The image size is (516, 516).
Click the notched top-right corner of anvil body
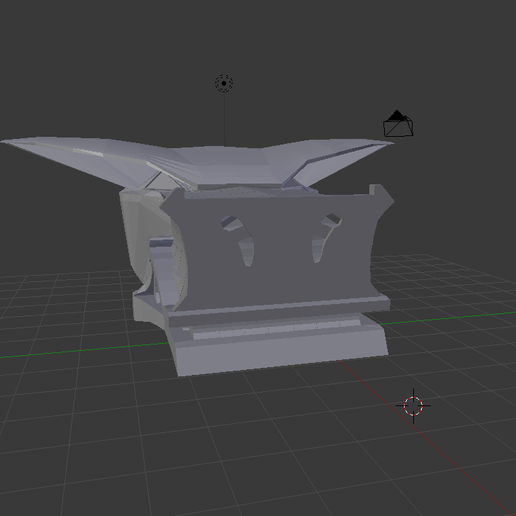pyautogui.click(x=380, y=195)
